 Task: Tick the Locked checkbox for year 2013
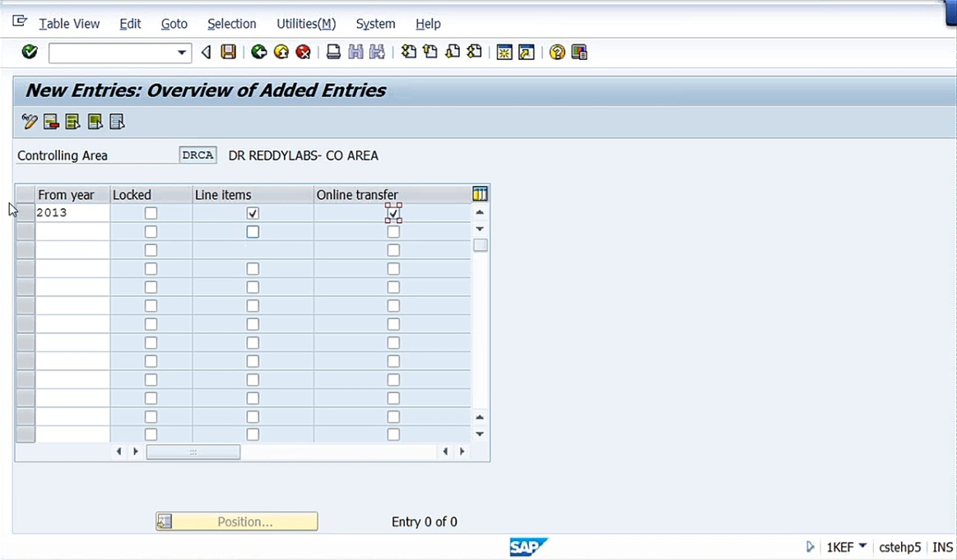tap(151, 213)
